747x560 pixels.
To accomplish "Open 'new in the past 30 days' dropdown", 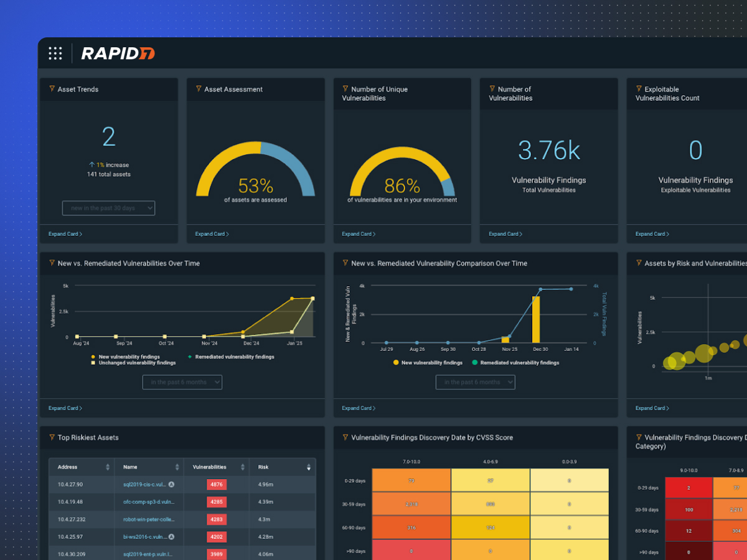I will coord(108,208).
